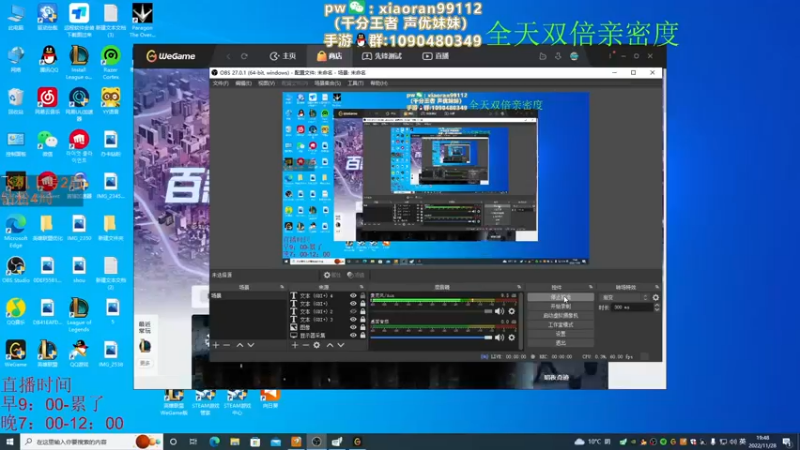Open the OBS Edit menu
This screenshot has height=450, width=800.
click(243, 83)
